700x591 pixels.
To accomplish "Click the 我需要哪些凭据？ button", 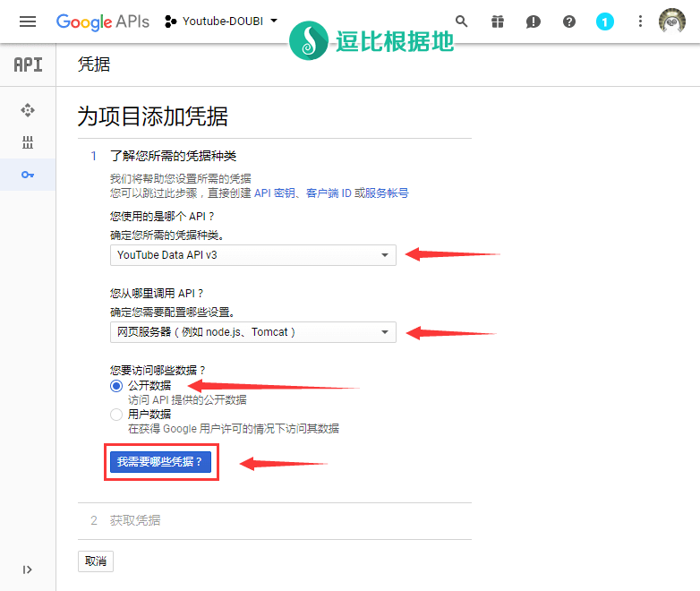I will coord(160,462).
